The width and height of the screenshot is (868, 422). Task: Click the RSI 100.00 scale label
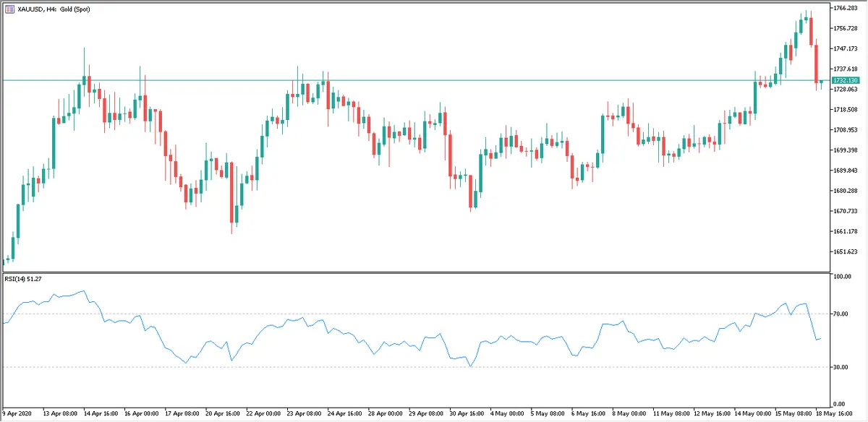pyautogui.click(x=842, y=277)
